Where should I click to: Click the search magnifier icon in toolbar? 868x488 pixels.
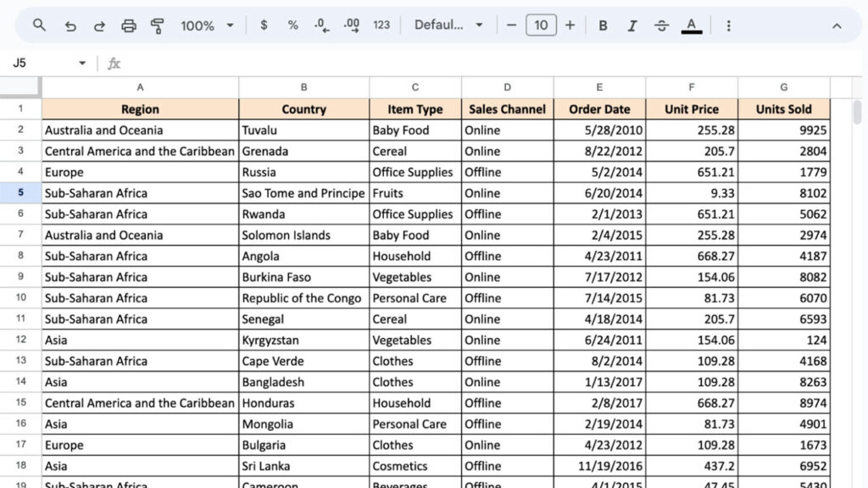[39, 25]
